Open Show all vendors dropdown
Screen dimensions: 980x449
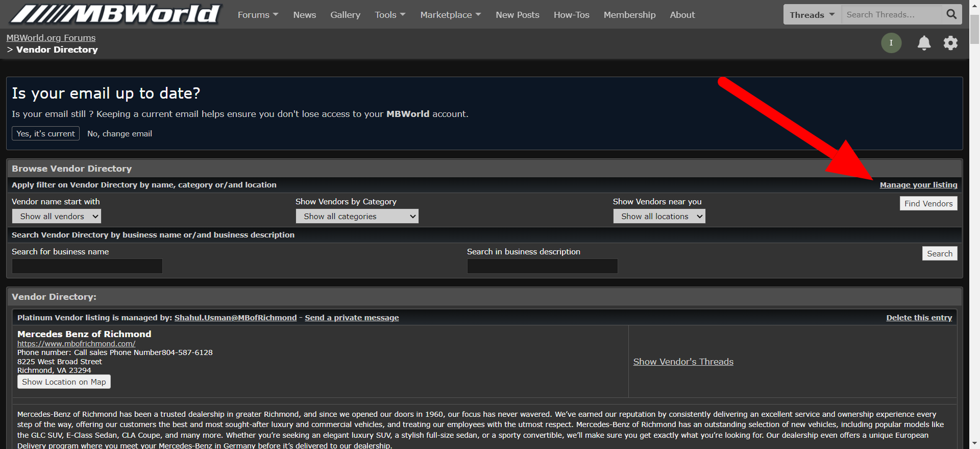(x=57, y=217)
